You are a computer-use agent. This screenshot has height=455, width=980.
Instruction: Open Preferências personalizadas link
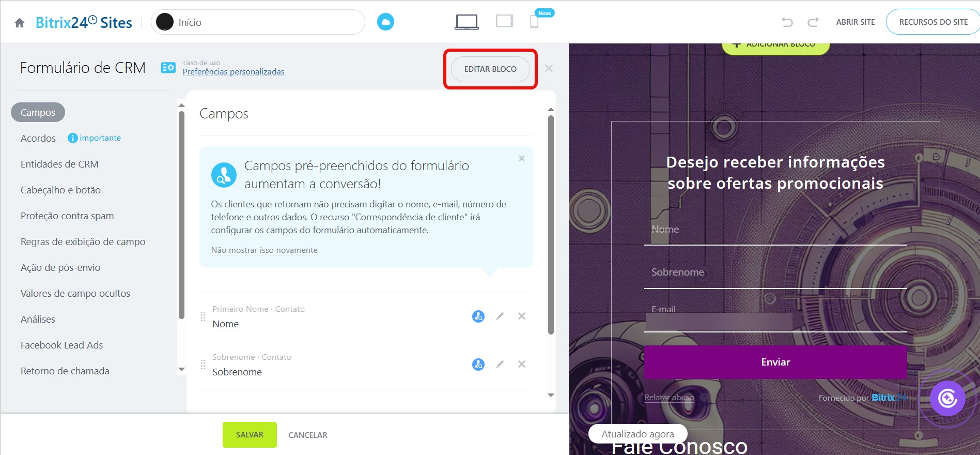pos(234,72)
